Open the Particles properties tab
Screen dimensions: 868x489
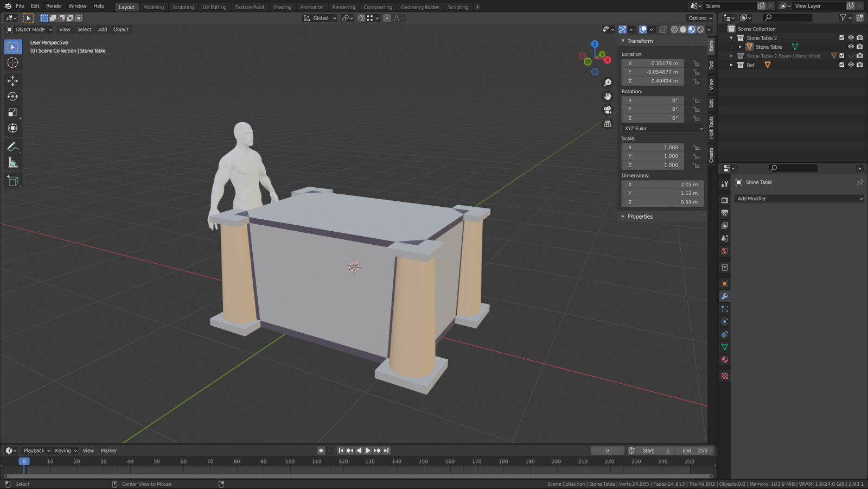click(724, 309)
